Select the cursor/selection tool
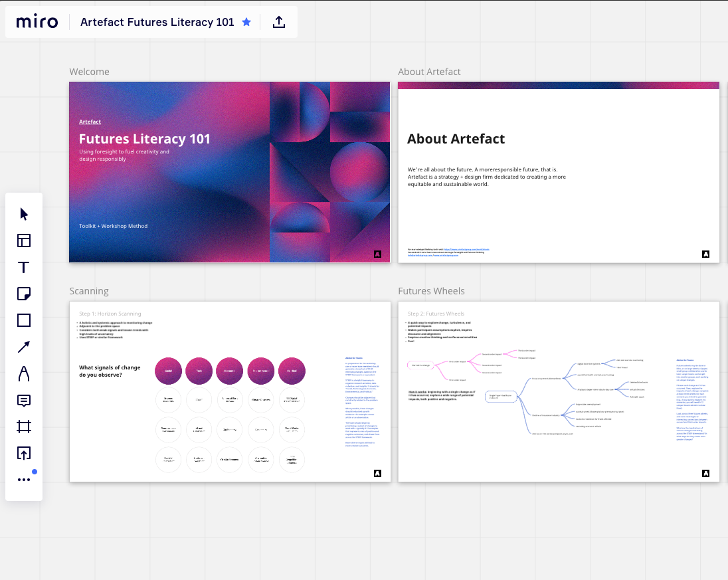This screenshot has width=728, height=580. click(24, 214)
